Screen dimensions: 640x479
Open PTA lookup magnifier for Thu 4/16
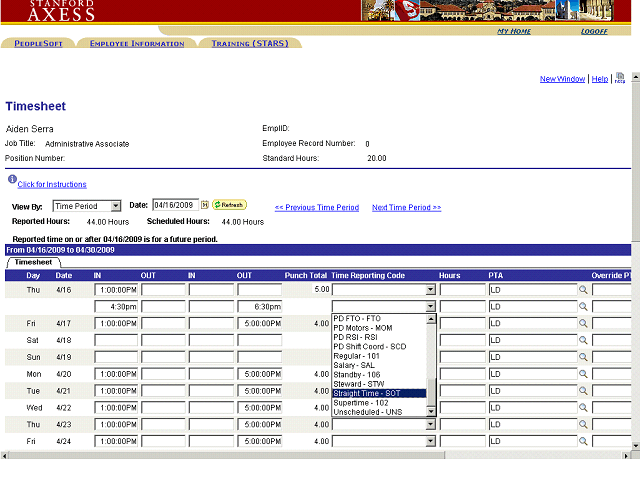[584, 290]
